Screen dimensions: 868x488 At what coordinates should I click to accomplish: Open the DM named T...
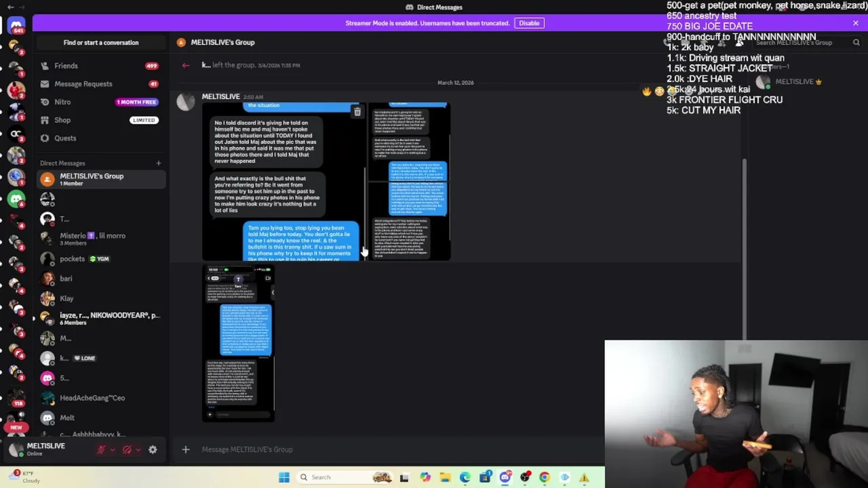click(x=101, y=219)
